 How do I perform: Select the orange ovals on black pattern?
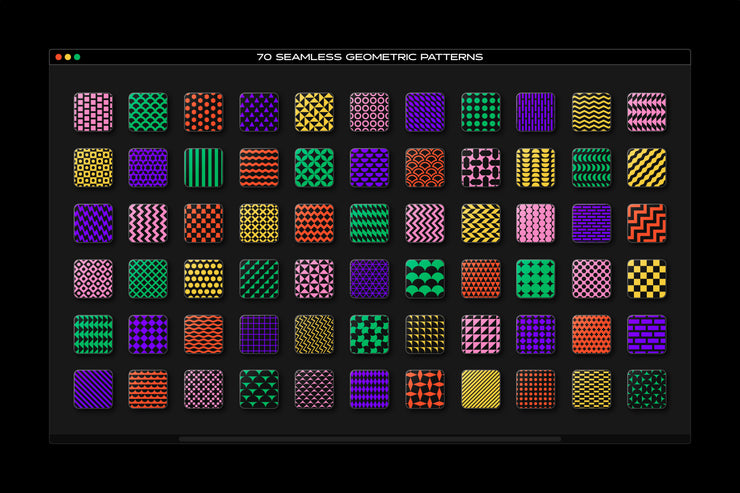tap(424, 389)
